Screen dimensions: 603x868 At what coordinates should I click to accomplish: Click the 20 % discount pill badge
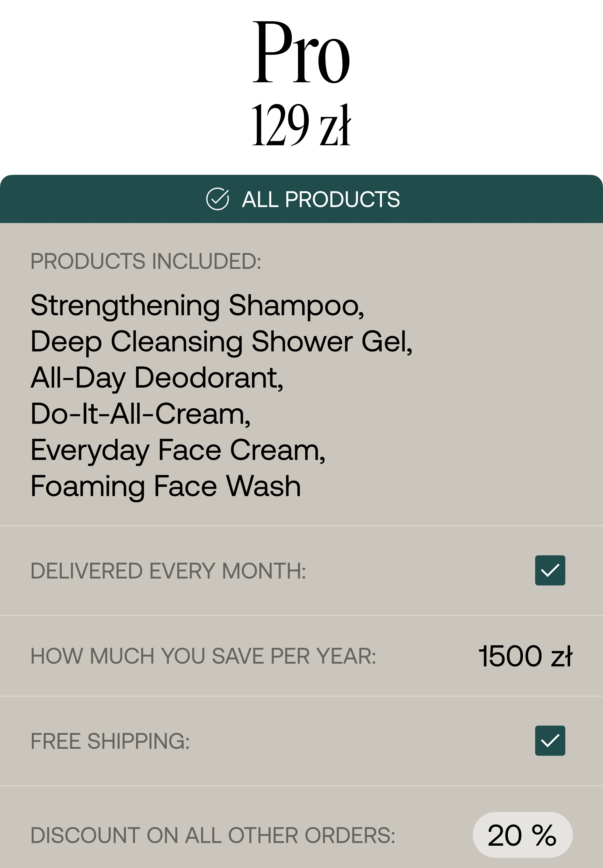click(522, 835)
